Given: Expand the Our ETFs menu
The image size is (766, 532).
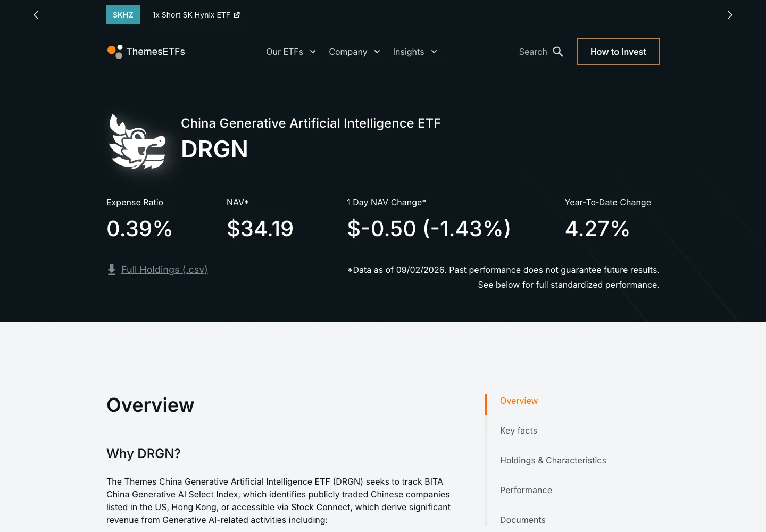Looking at the screenshot, I should pos(291,52).
